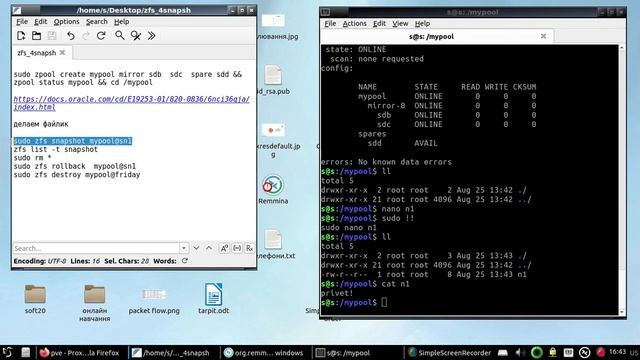Click the terminal prompt cursor line
The width and height of the screenshot is (640, 360).
[354, 302]
